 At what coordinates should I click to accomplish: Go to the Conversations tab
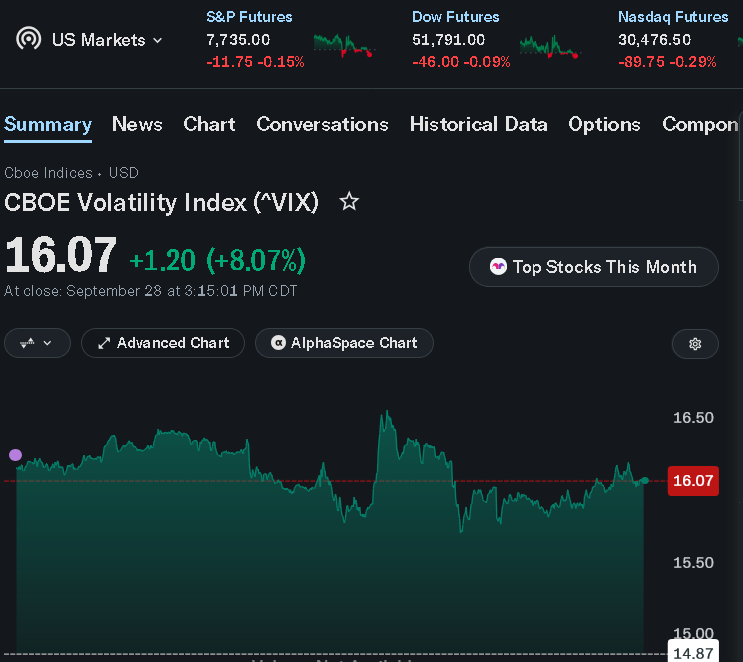(322, 124)
